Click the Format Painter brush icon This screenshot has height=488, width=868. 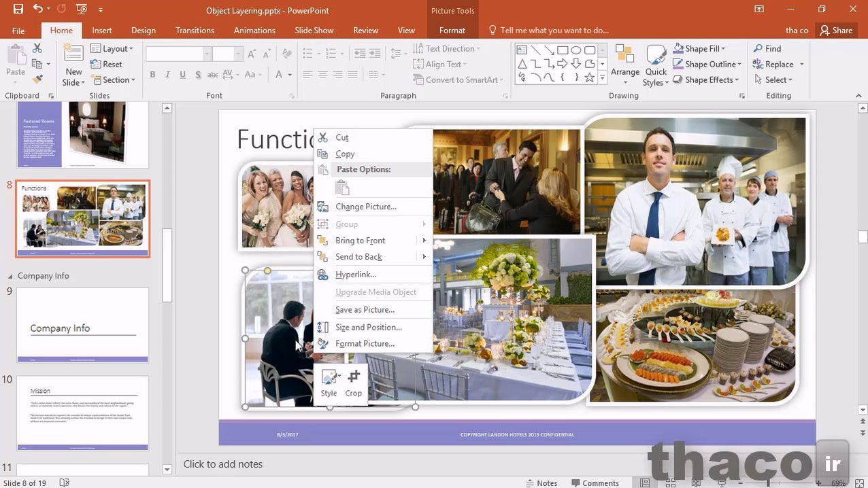[37, 79]
